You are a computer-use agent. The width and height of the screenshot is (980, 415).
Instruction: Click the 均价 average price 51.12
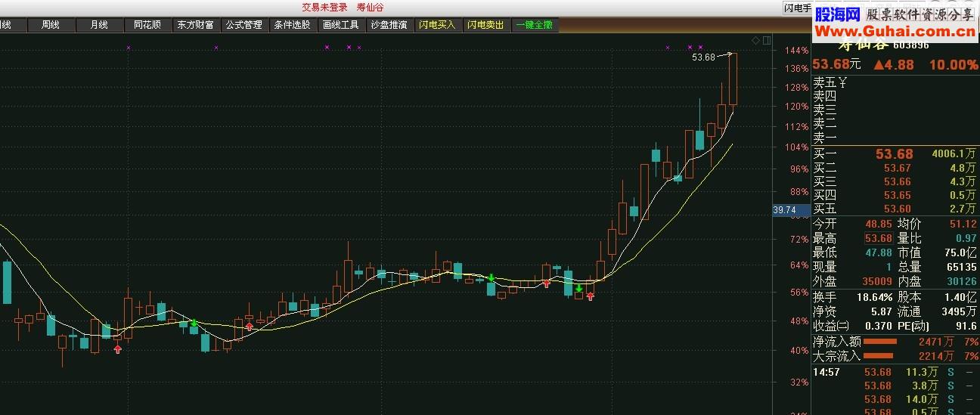[x=963, y=225]
